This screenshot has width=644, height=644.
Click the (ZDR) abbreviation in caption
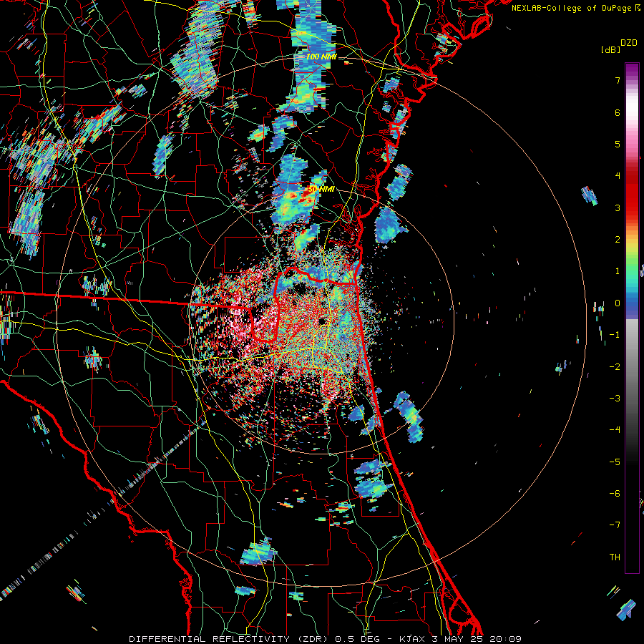[x=312, y=639]
